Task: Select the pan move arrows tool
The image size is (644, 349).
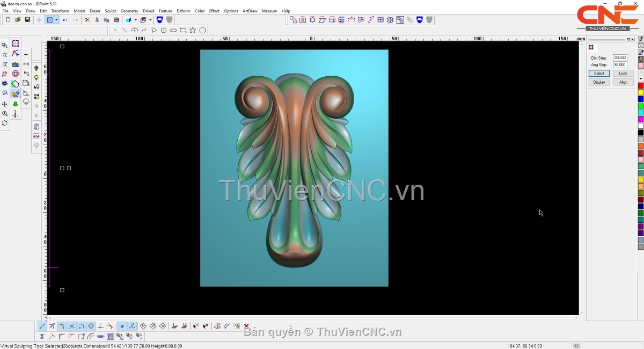Action: (5, 104)
